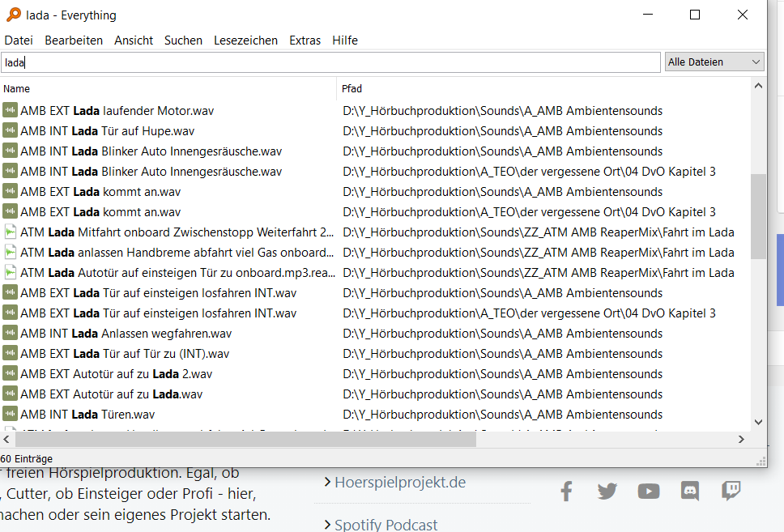Open the Extras menu
784x532 pixels.
[305, 40]
